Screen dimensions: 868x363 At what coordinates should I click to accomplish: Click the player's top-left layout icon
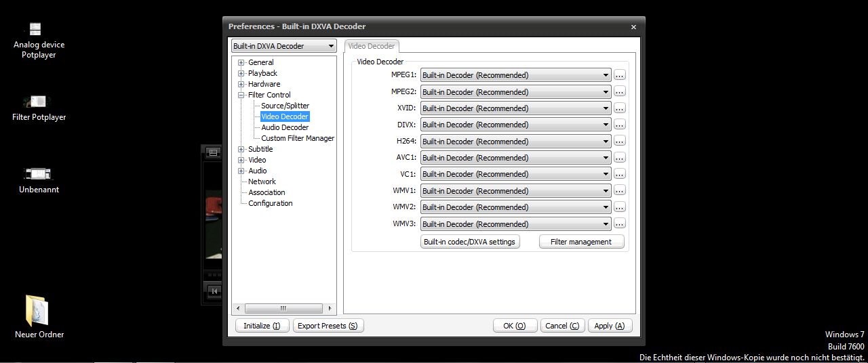point(213,153)
